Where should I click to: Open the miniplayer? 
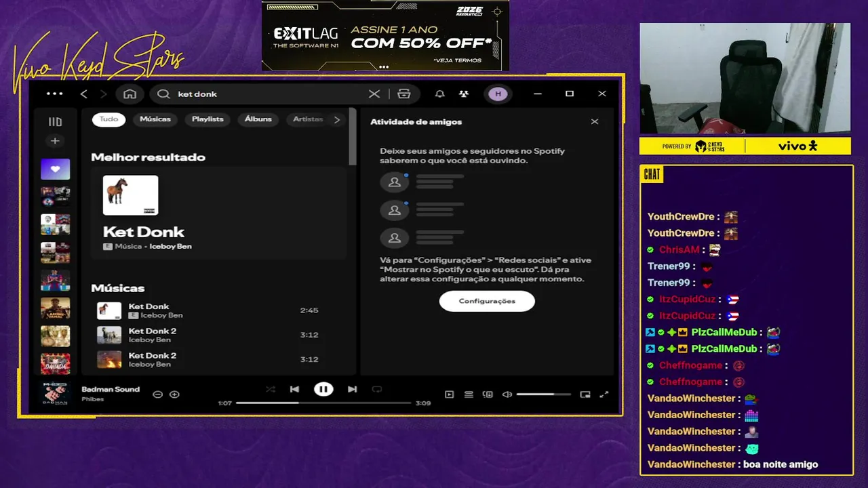point(585,394)
